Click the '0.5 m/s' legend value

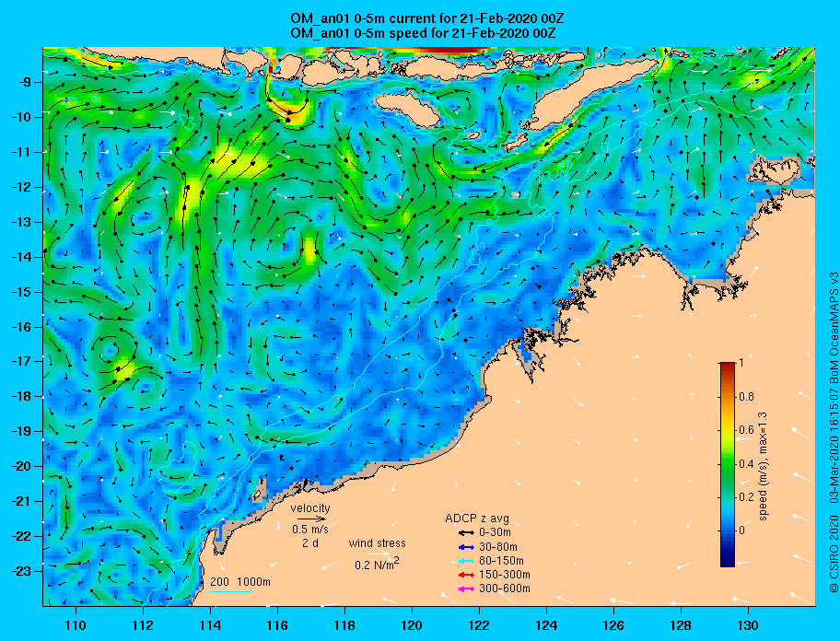[x=310, y=529]
